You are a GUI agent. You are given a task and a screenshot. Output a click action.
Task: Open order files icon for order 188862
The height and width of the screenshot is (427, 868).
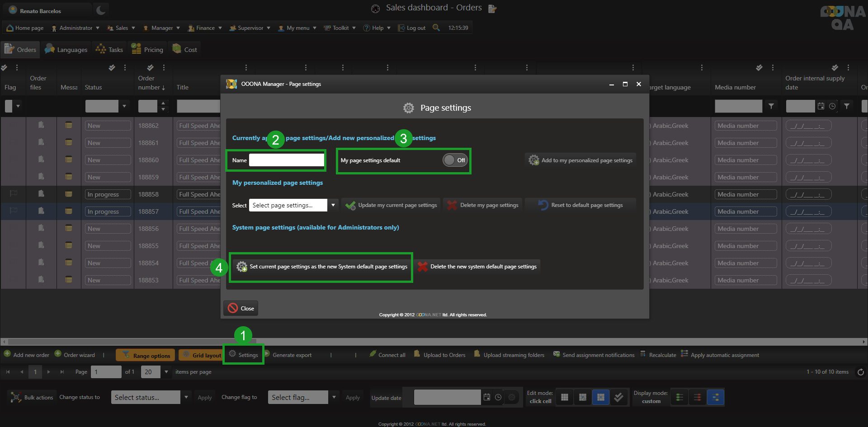click(41, 125)
